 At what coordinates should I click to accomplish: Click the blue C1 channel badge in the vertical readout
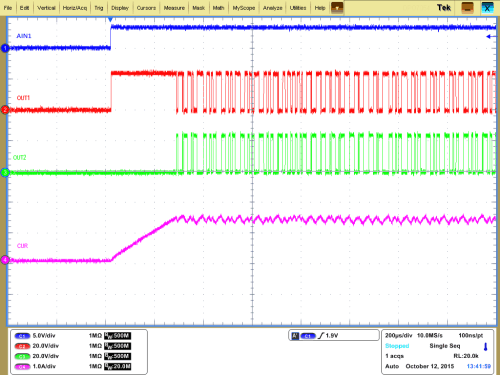[22, 336]
